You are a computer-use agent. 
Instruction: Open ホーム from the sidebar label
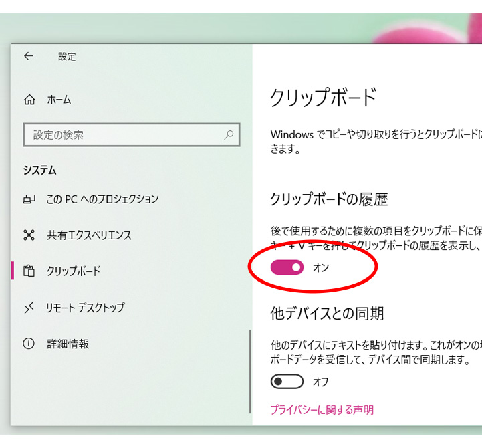point(59,100)
